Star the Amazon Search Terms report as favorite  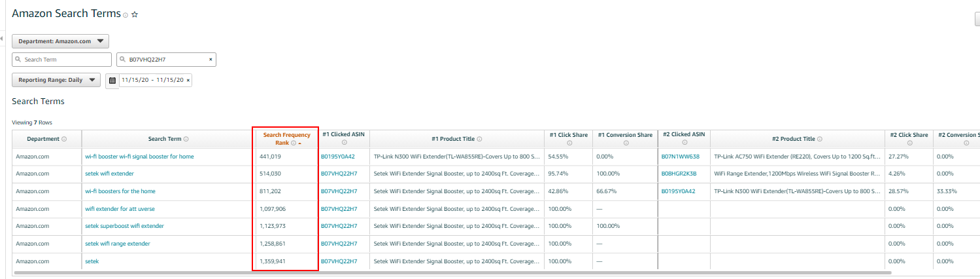pyautogui.click(x=135, y=14)
